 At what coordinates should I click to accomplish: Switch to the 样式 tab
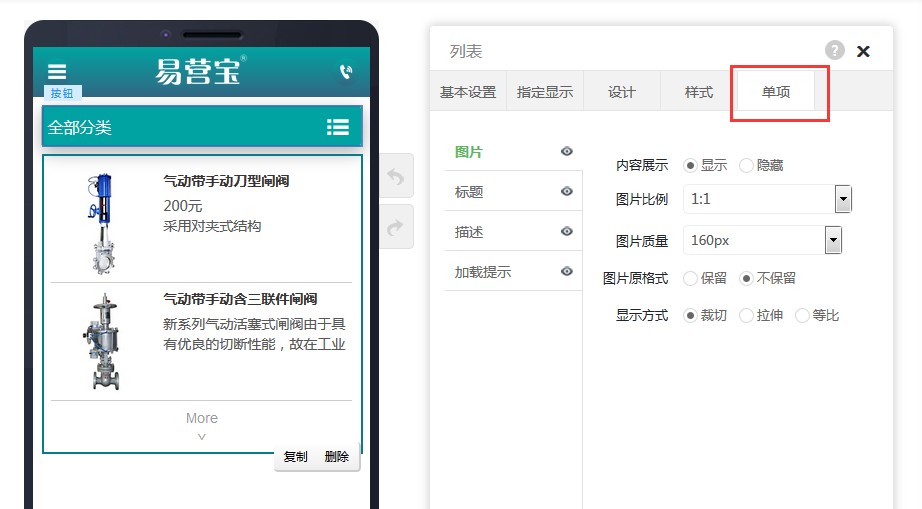tap(698, 92)
